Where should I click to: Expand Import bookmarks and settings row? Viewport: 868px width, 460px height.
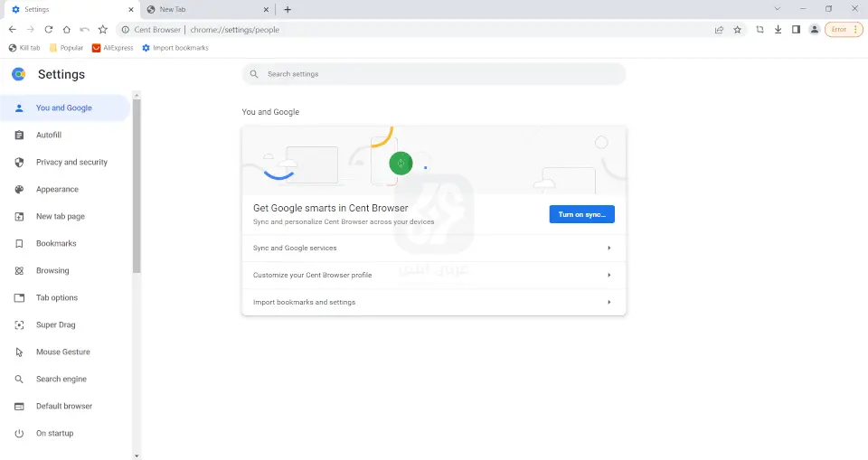433,302
